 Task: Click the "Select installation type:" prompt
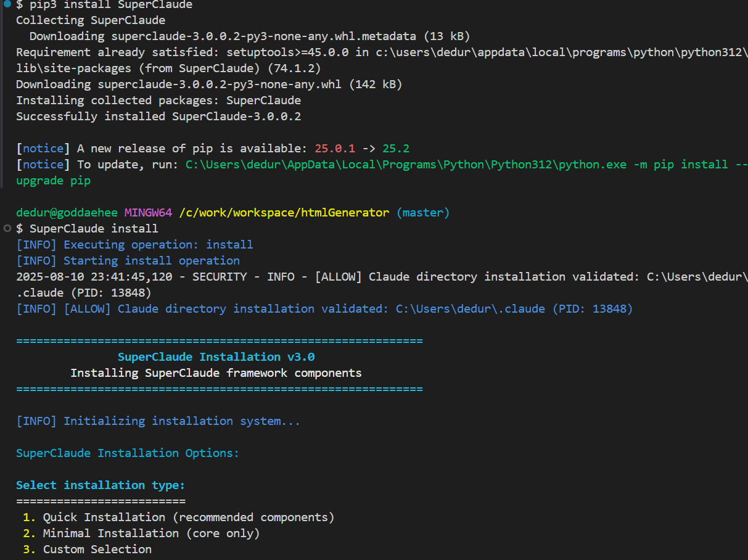point(101,485)
